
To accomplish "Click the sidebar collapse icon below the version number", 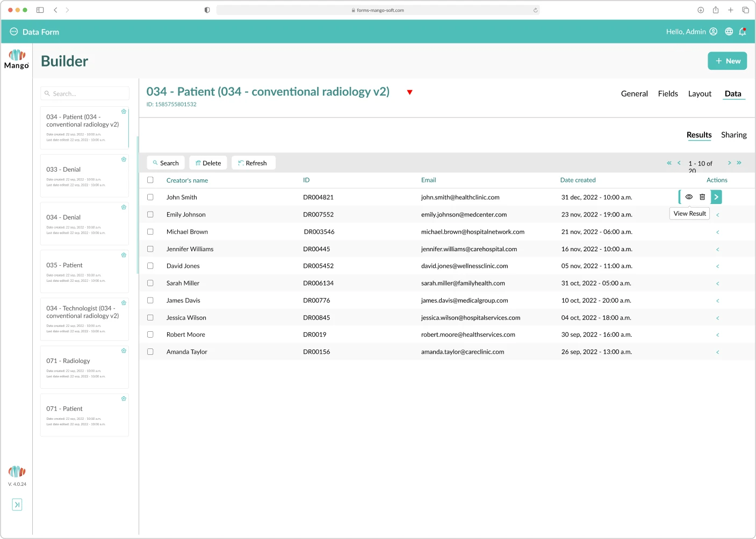I will click(17, 504).
